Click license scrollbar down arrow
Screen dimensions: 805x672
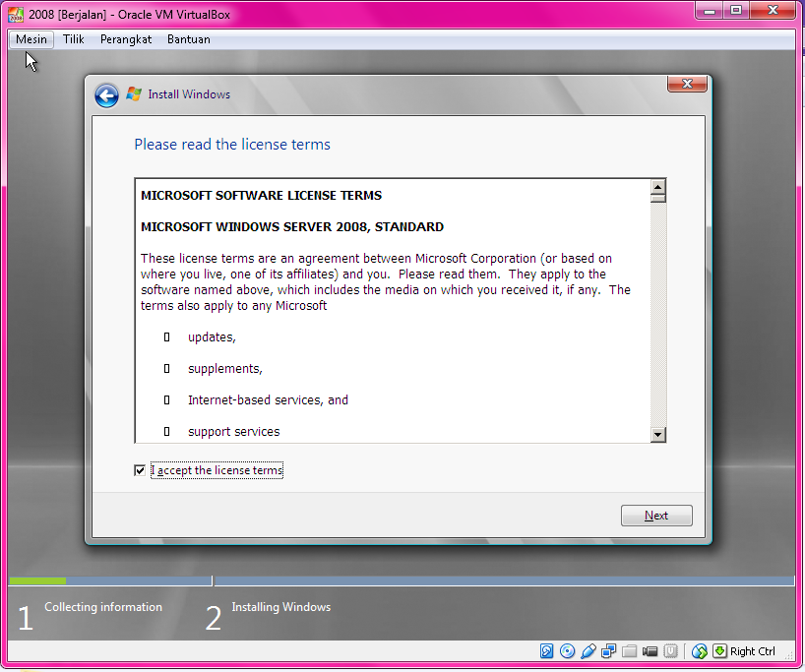(x=658, y=435)
